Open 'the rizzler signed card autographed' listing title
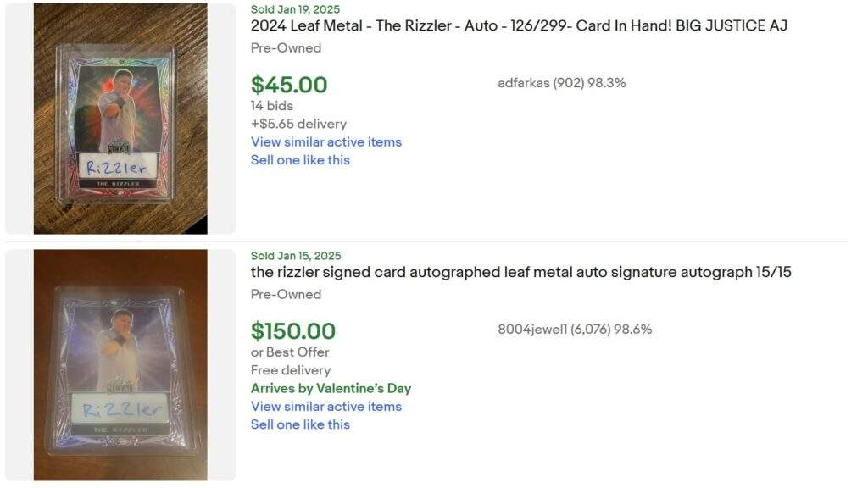The height and width of the screenshot is (488, 868). coord(520,272)
